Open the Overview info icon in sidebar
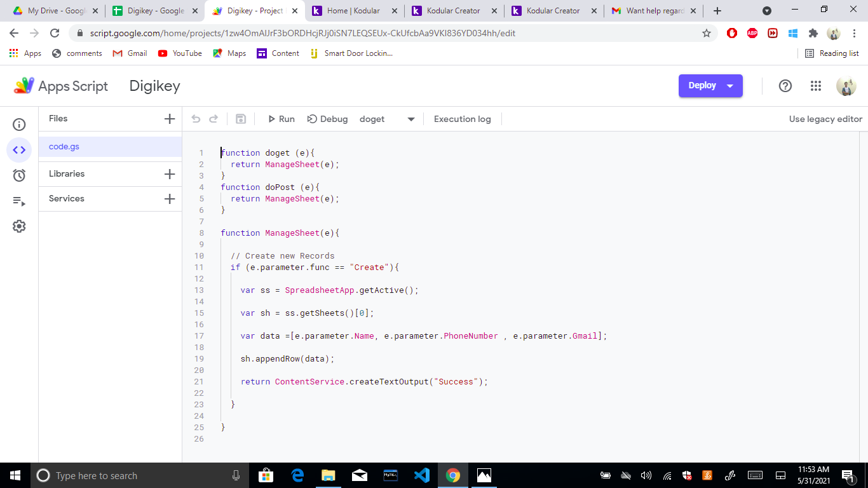This screenshot has width=868, height=488. coord(19,125)
